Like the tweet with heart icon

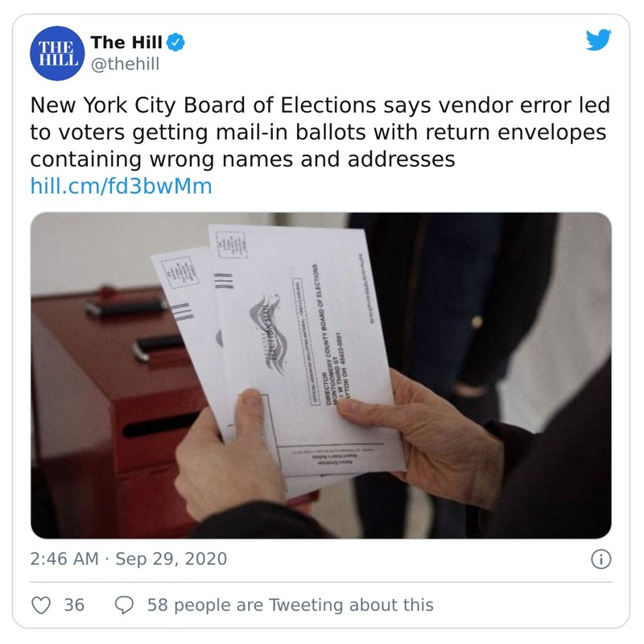(41, 605)
